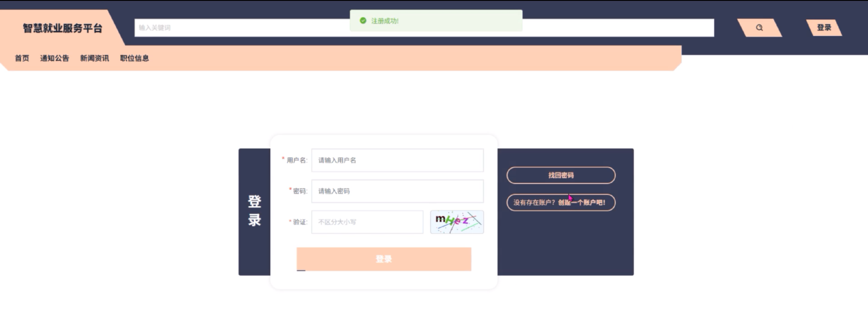The image size is (868, 320).
Task: Open the 新闻资讯 nav item
Action: (x=94, y=58)
